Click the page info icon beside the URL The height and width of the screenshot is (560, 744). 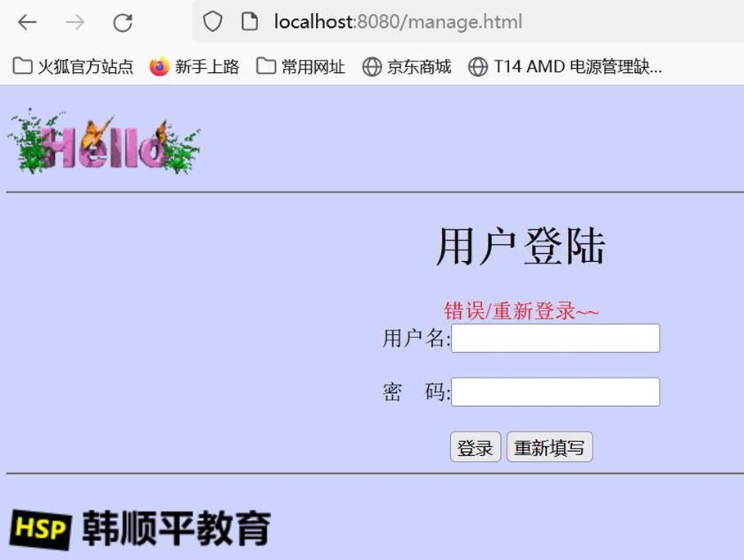(250, 22)
